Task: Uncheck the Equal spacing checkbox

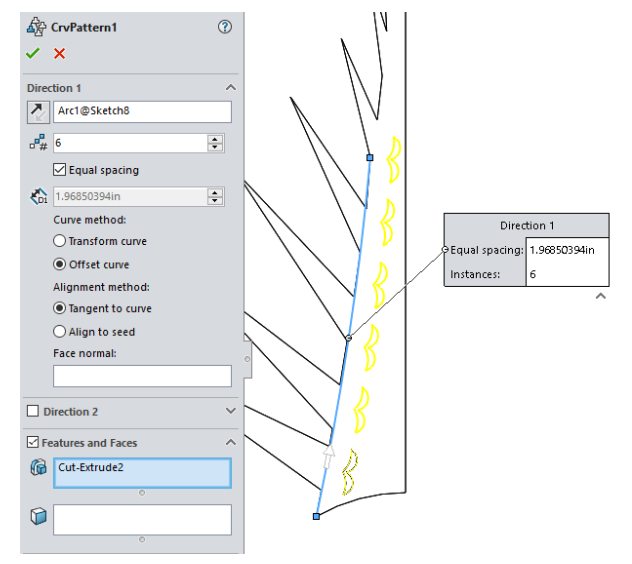Action: [60, 170]
